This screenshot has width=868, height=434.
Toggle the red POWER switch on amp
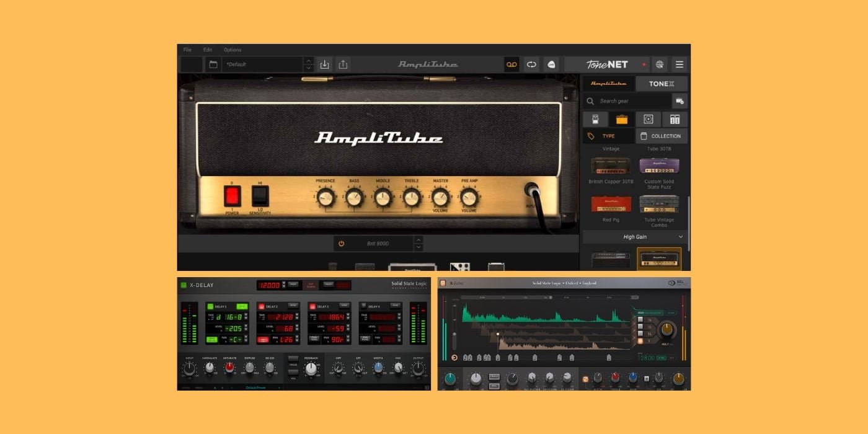[232, 196]
